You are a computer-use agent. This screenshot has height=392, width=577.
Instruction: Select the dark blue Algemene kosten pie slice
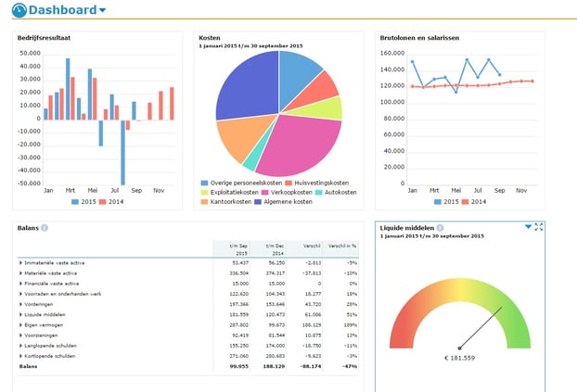pyautogui.click(x=250, y=88)
